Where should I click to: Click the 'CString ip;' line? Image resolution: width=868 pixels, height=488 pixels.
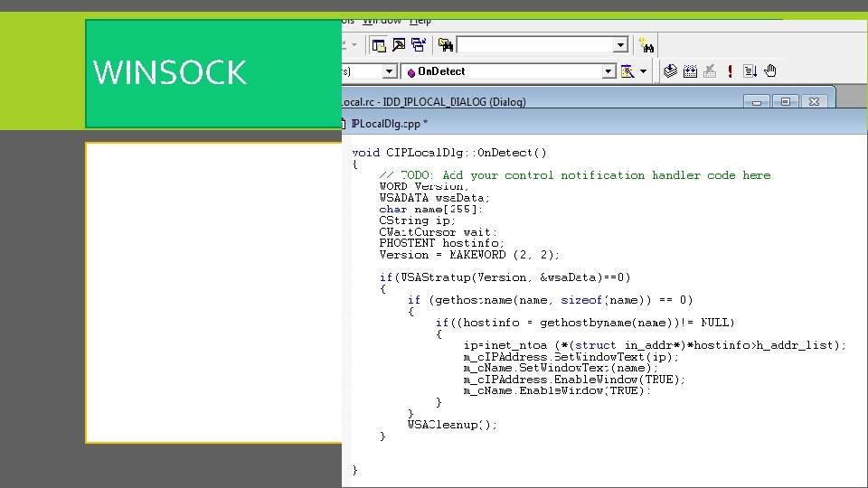click(x=418, y=221)
